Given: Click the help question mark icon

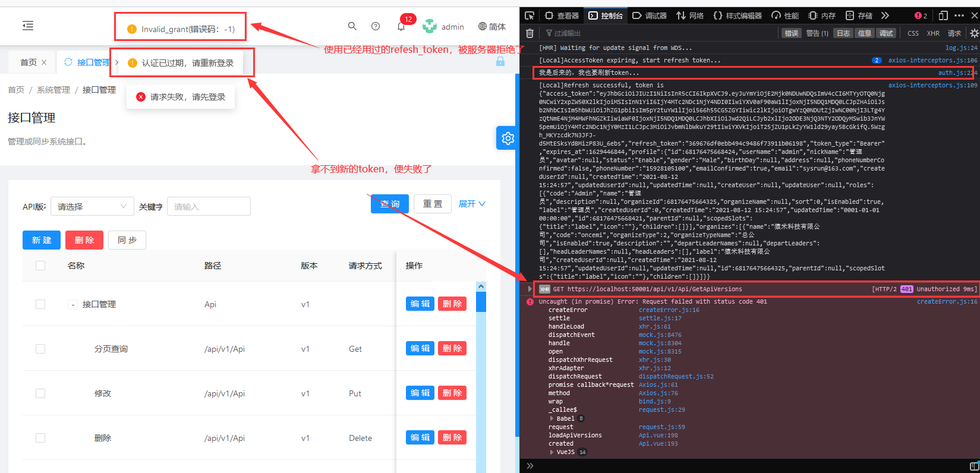Looking at the screenshot, I should pos(376,26).
